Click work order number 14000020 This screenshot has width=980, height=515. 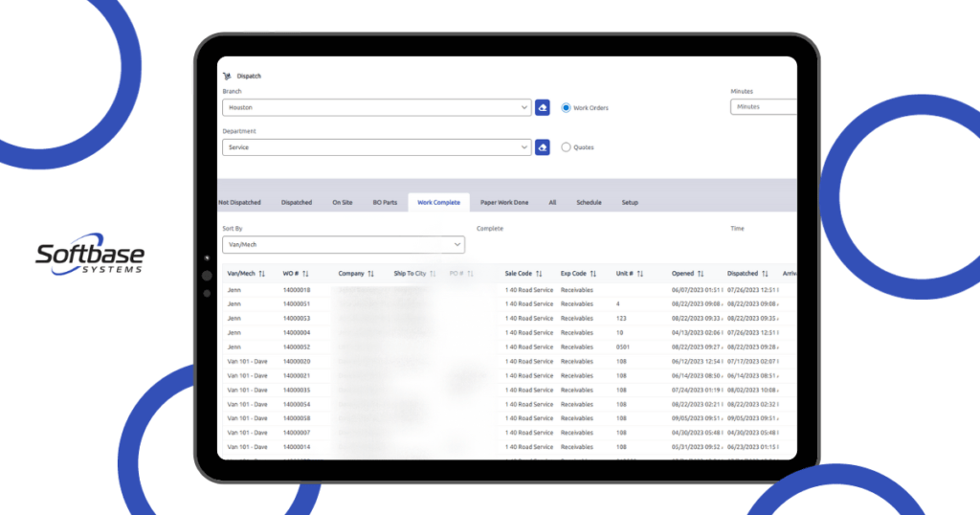pyautogui.click(x=297, y=361)
